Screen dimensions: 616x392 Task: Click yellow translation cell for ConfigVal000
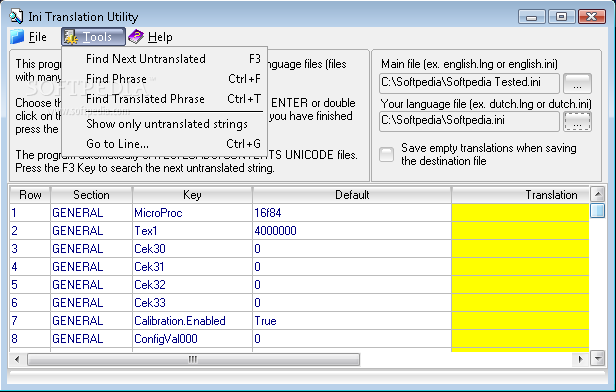coord(520,339)
